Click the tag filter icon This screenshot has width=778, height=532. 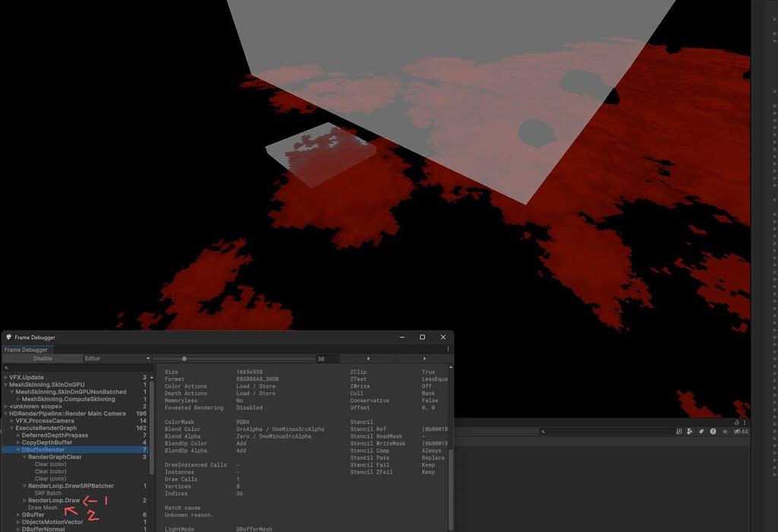pos(701,431)
